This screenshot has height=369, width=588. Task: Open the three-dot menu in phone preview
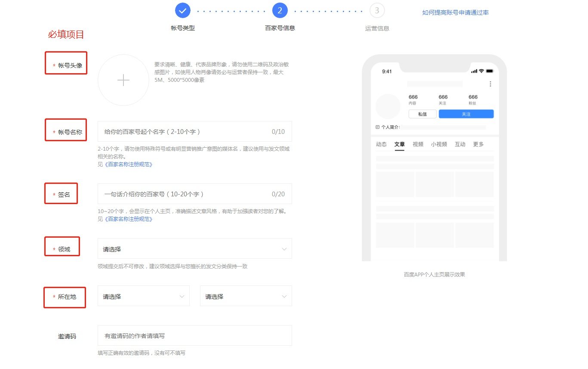490,84
